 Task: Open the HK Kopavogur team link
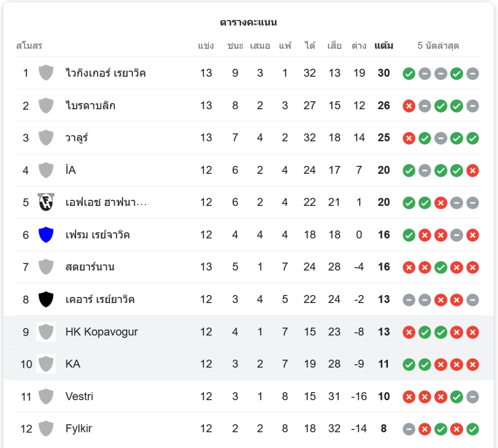click(x=102, y=332)
